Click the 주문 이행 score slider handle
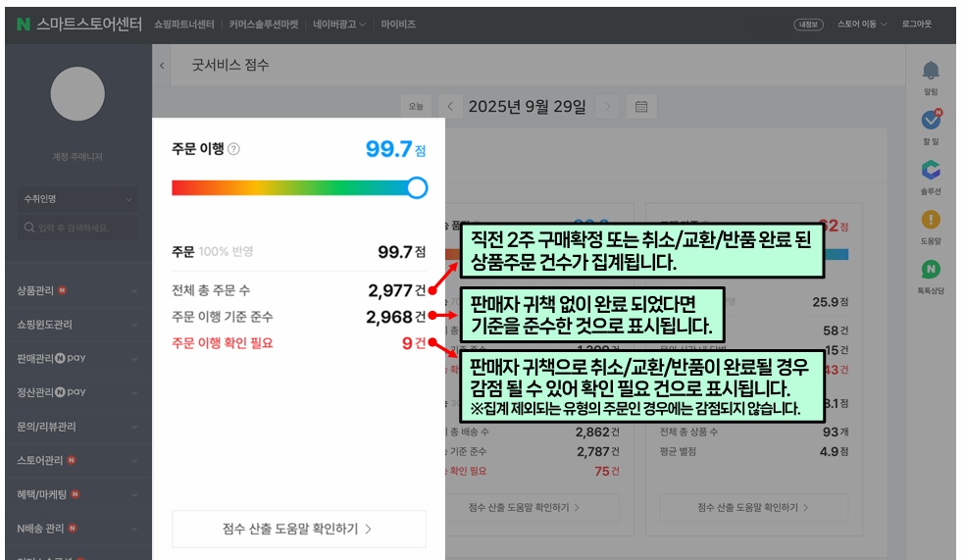965x560 pixels. pyautogui.click(x=417, y=187)
